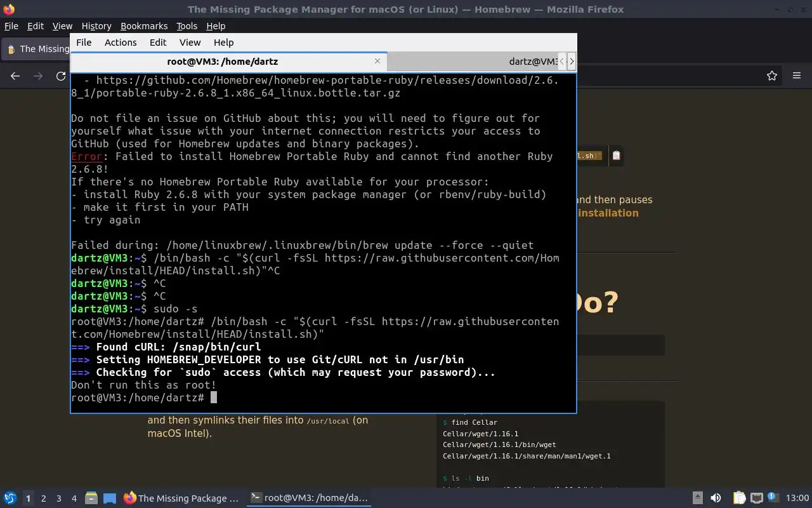Switch to workspace 2
The height and width of the screenshot is (508, 812).
(43, 498)
